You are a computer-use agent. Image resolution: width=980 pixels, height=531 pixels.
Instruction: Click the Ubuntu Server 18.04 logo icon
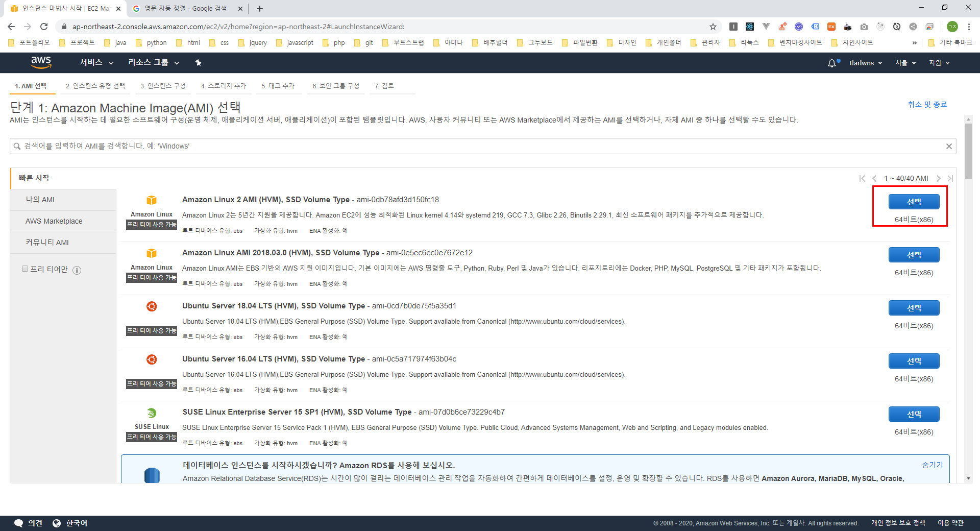tap(152, 306)
